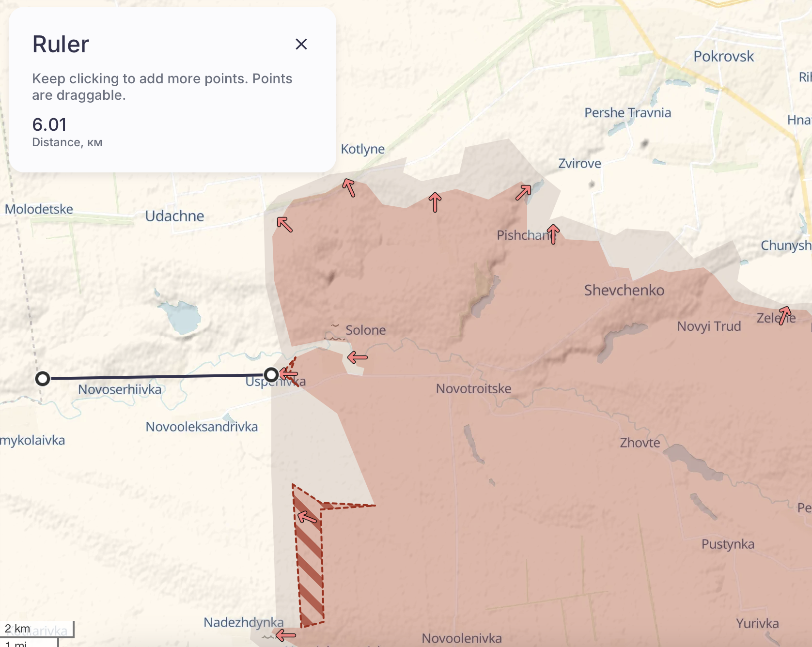Click the Novoserhiivka label under the ruler line

tap(120, 389)
